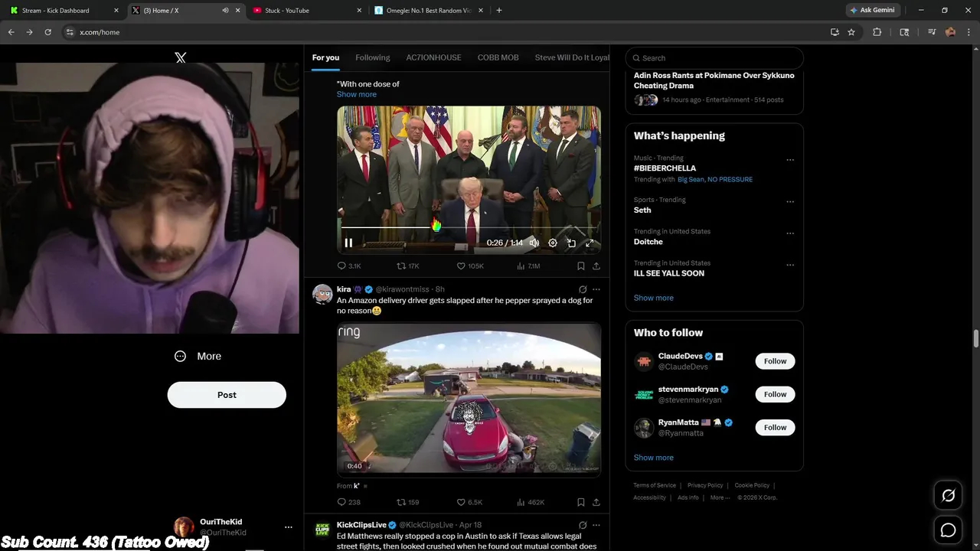Click the Ask Gemini button
Screen dimensions: 980x551
coord(873,11)
